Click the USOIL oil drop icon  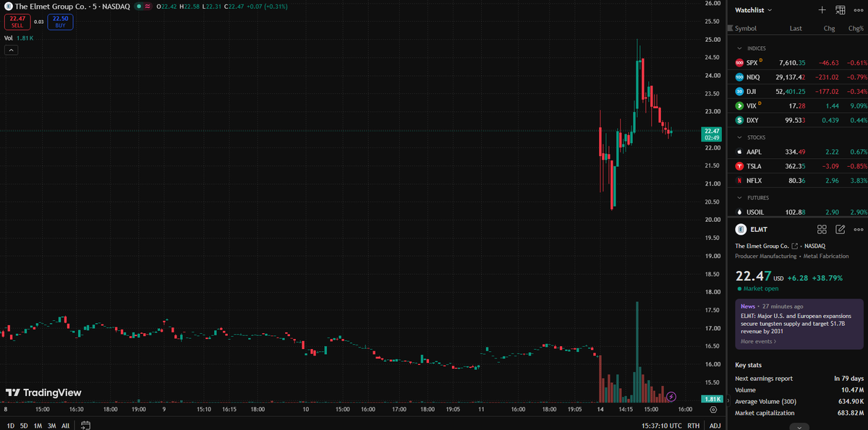click(x=739, y=212)
